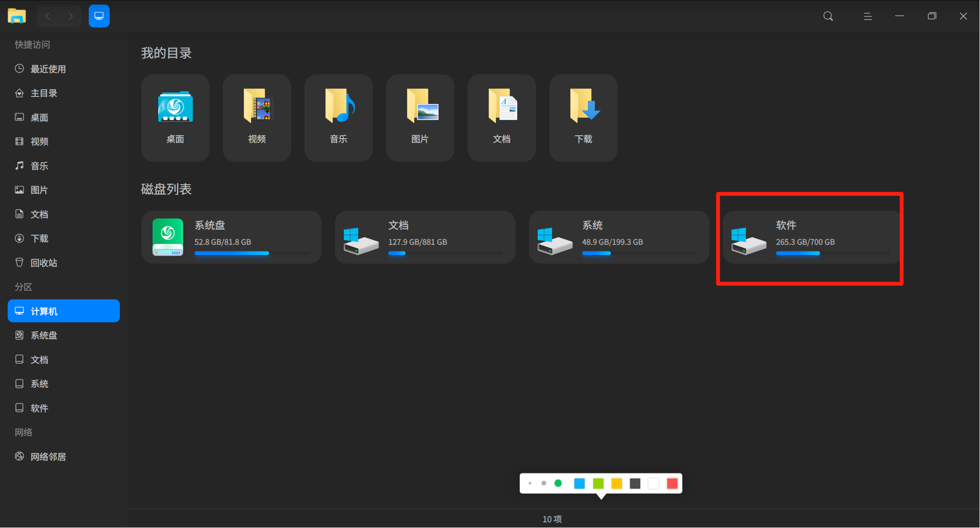This screenshot has height=528, width=980.
Task: Click the back navigation arrow
Action: pyautogui.click(x=47, y=16)
